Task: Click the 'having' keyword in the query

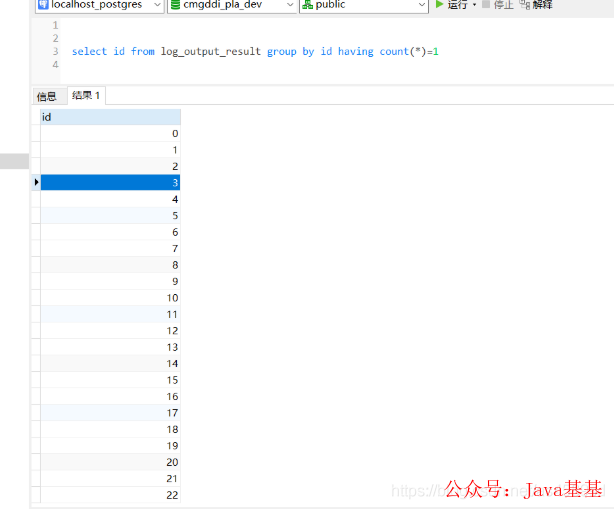Action: click(356, 51)
